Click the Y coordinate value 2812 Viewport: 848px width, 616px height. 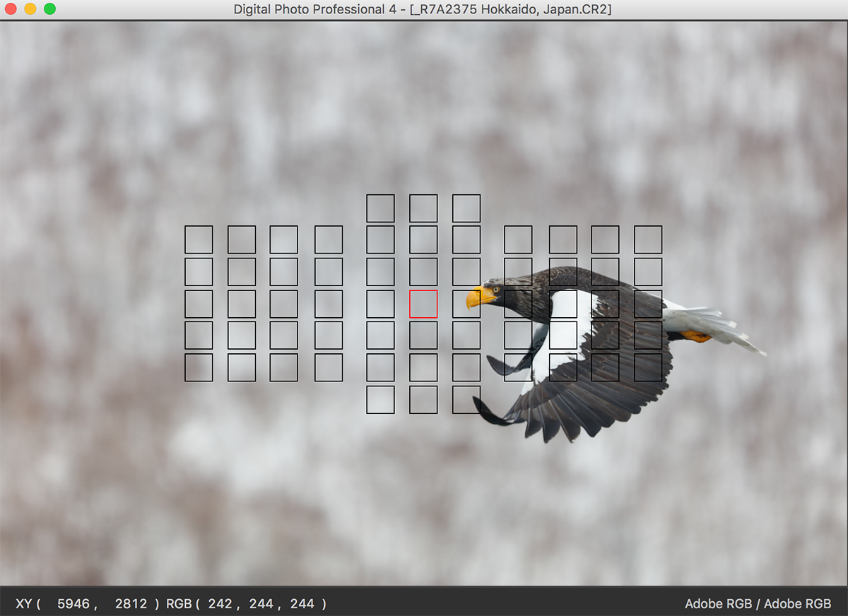131,604
